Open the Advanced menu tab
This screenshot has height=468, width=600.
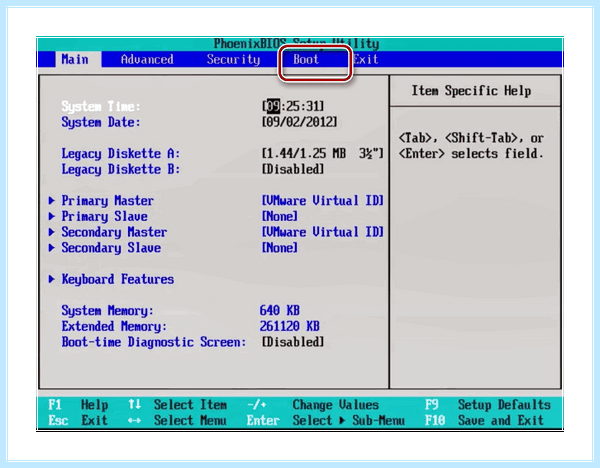pyautogui.click(x=147, y=59)
